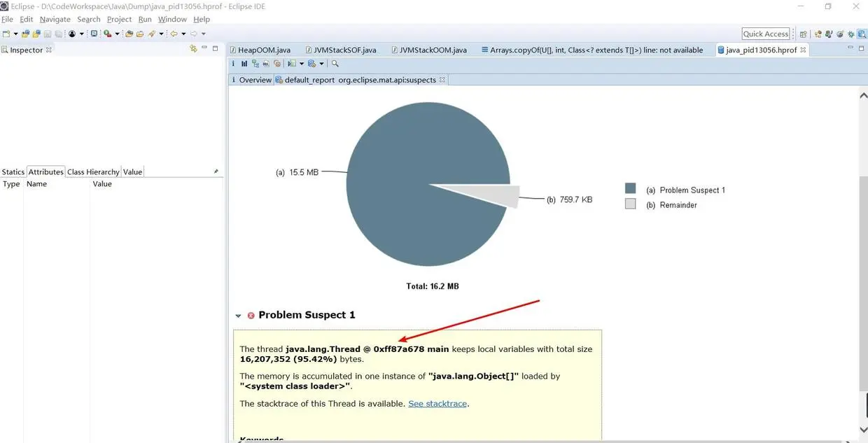The image size is (868, 443).
Task: Open the OQL query icon
Action: (x=266, y=64)
